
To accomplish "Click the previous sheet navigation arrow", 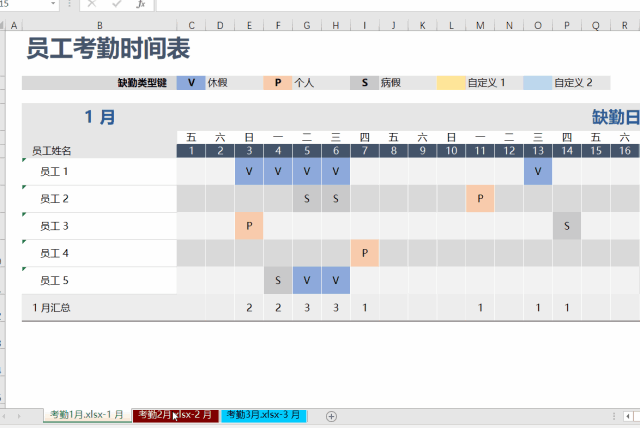I will click(4, 416).
